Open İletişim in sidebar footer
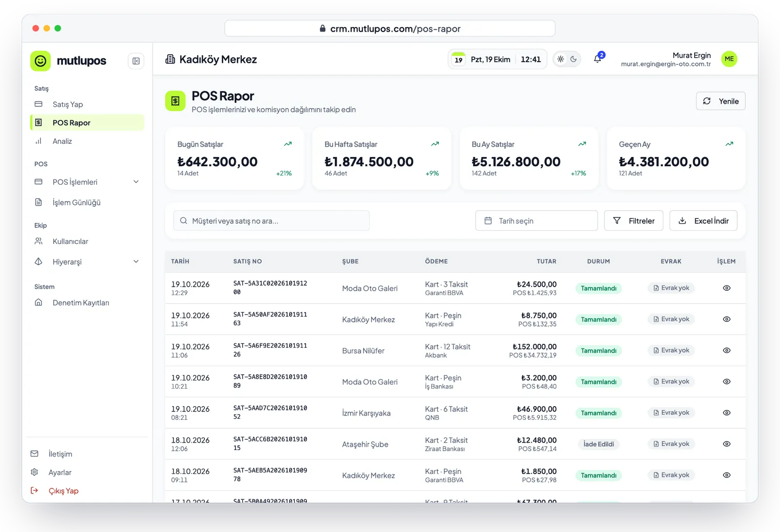The image size is (780, 532). (51, 453)
